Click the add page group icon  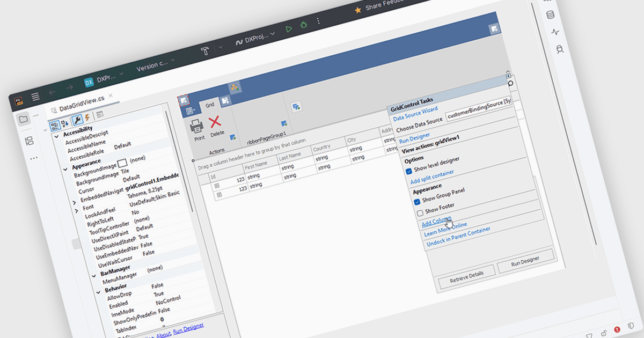click(296, 106)
